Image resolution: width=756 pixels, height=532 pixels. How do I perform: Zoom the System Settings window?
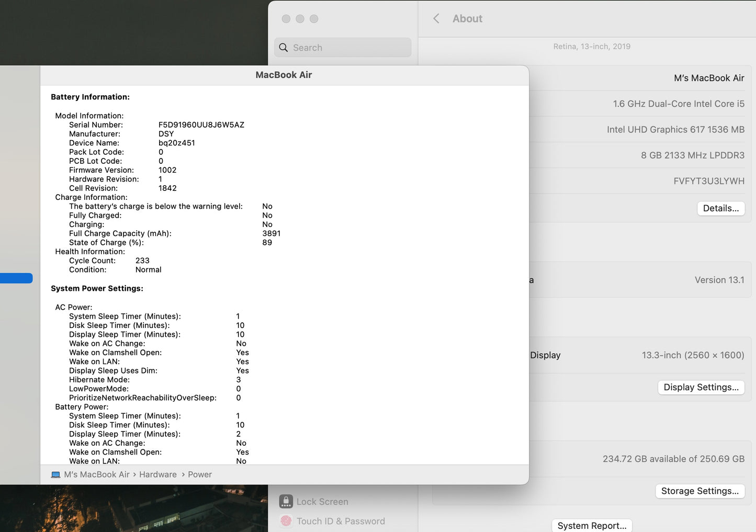point(314,19)
